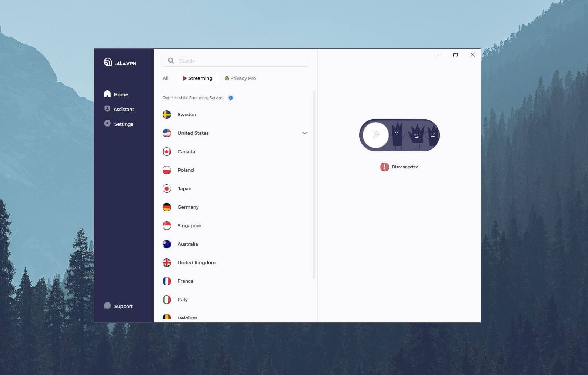Viewport: 588px width, 375px height.
Task: Close the atlasVPN window
Action: 472,55
